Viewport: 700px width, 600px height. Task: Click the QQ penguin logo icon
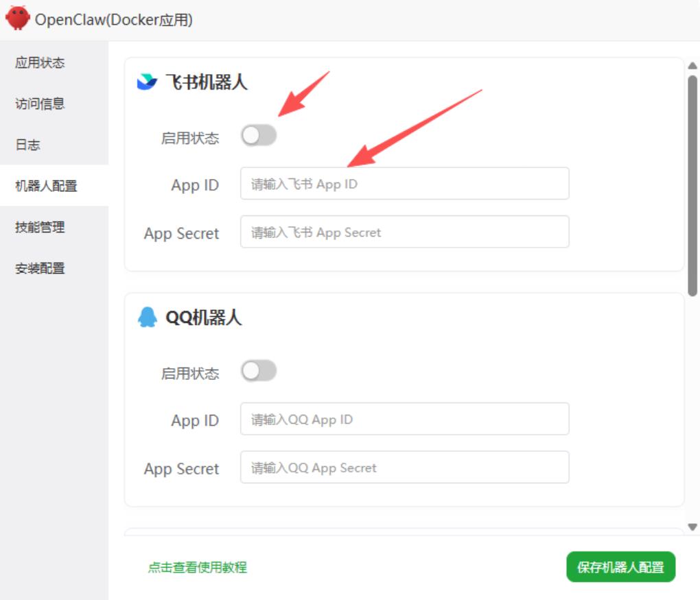point(147,317)
